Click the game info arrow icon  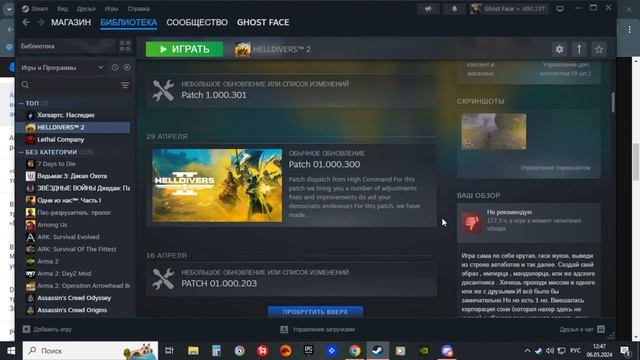coord(579,49)
